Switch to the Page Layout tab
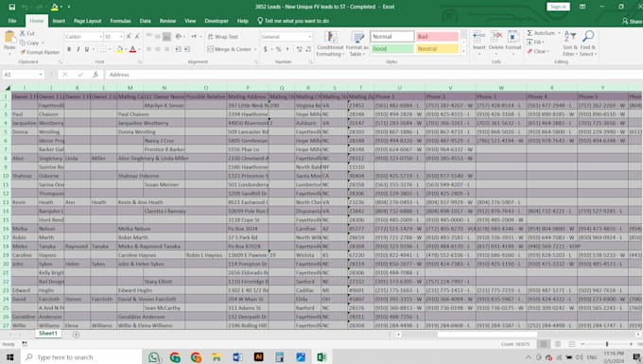This screenshot has height=364, width=643. [87, 21]
